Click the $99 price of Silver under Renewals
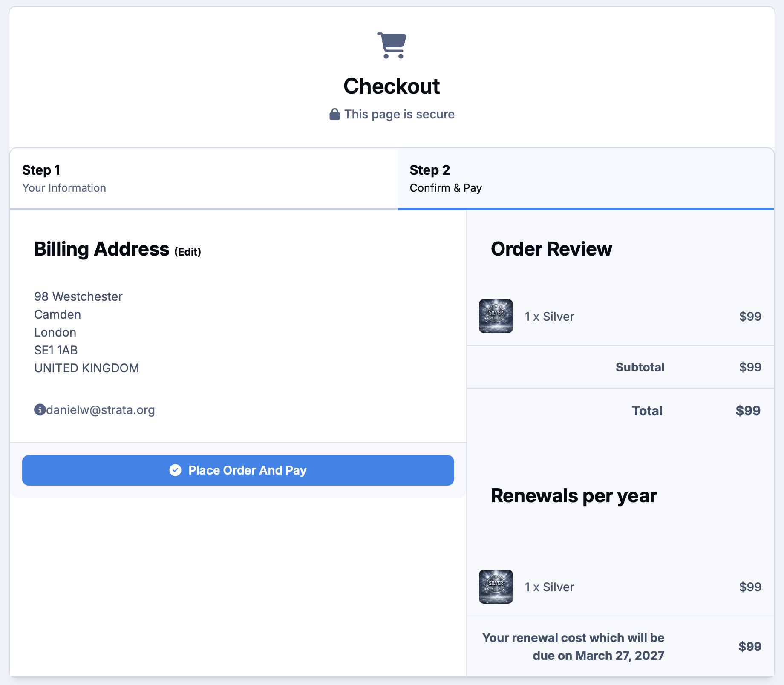The width and height of the screenshot is (784, 685). click(x=750, y=587)
